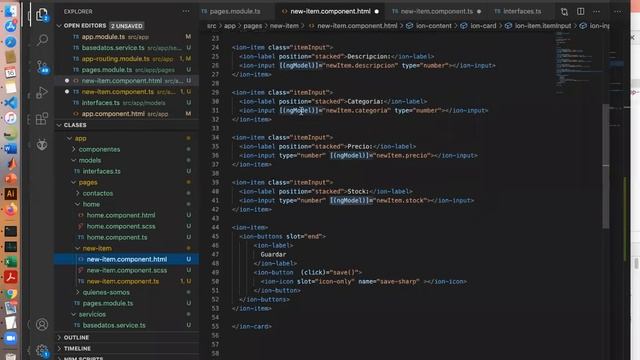Open the bug-shaped extension icon in the activity bar

[x=42, y=144]
